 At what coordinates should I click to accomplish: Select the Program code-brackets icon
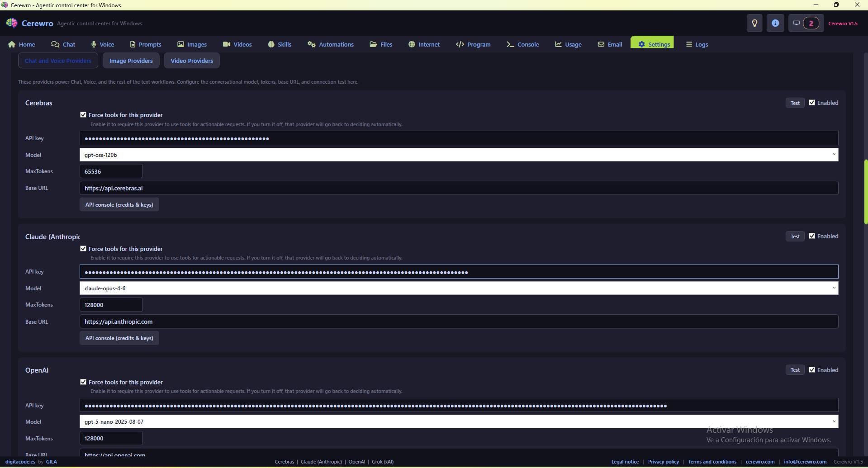coord(460,44)
